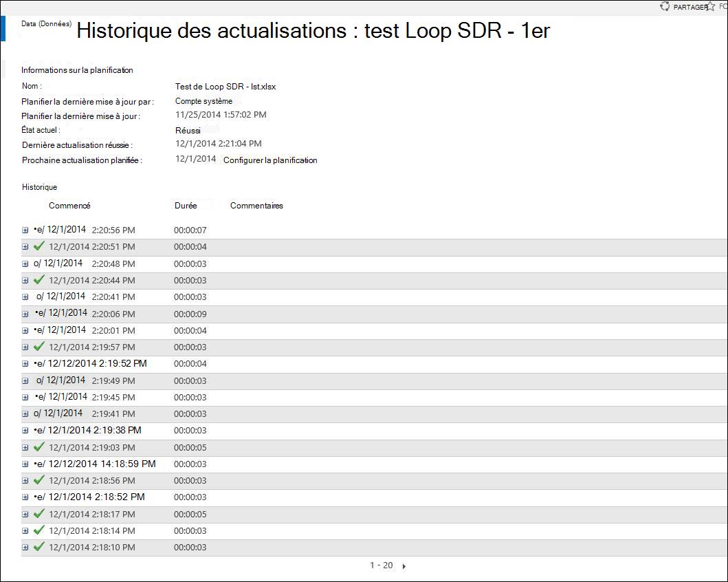Select the success checkmark beside 2:18:56 PM
This screenshot has width=728, height=582.
tap(39, 479)
